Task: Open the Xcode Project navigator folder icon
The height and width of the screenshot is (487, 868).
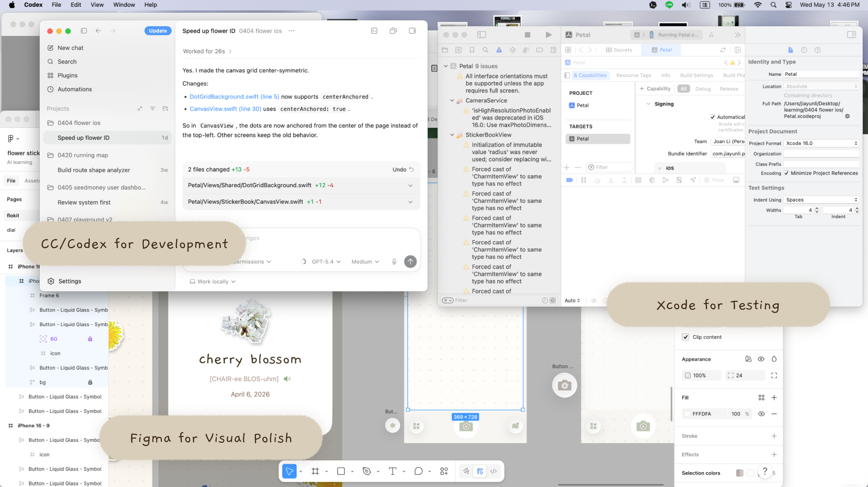Action: tap(445, 50)
